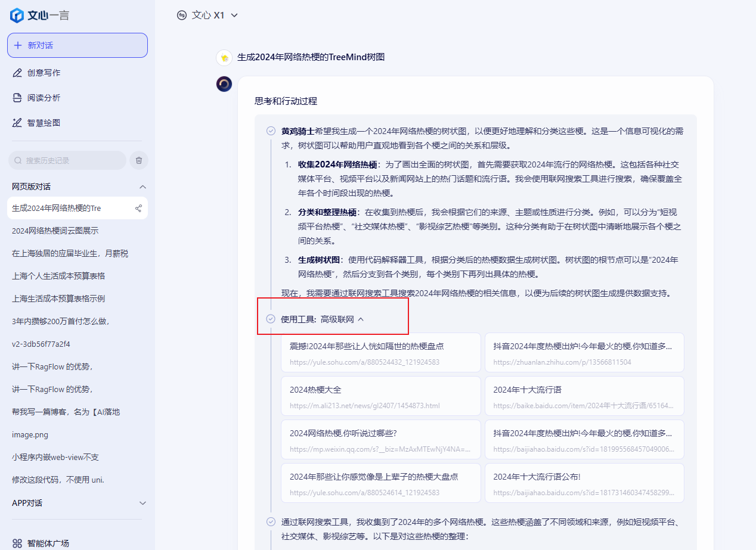Screen dimensions: 756x550
Task: Click the user prompt 生成2024年网络热梗的TreeMind树图
Action: click(311, 57)
